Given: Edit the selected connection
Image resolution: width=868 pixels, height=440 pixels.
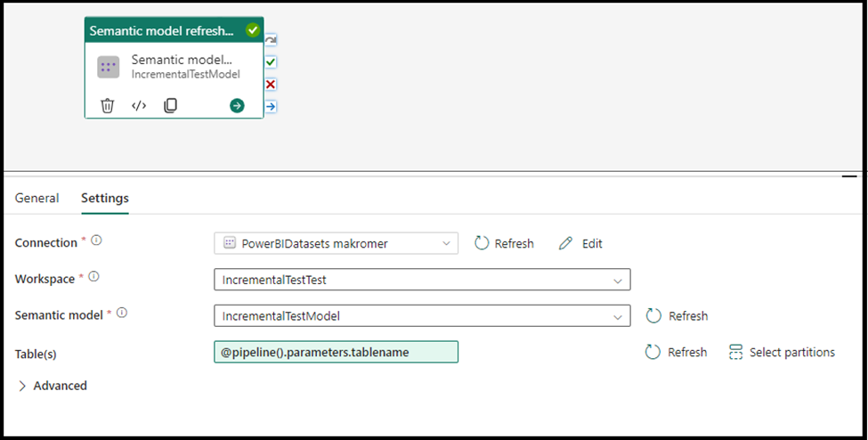Looking at the screenshot, I should click(580, 243).
